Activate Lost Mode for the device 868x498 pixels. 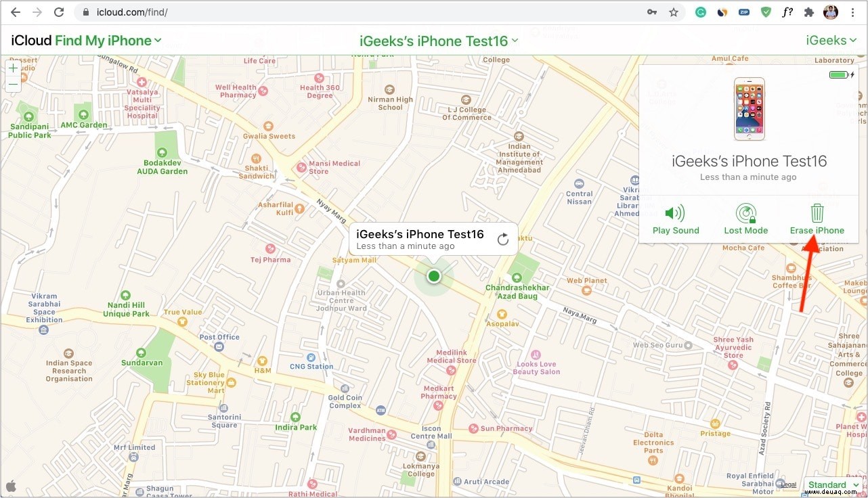745,219
